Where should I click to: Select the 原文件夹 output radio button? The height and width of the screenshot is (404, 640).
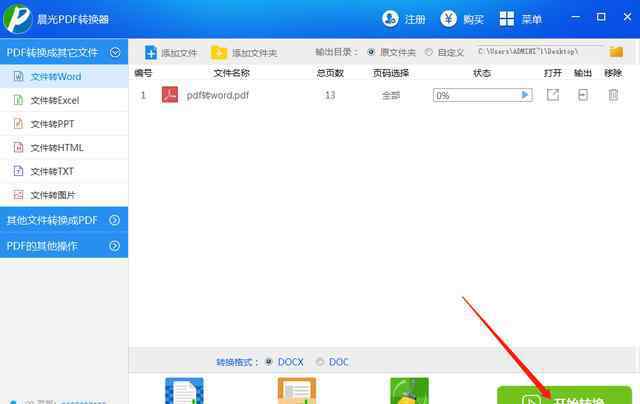pos(371,52)
